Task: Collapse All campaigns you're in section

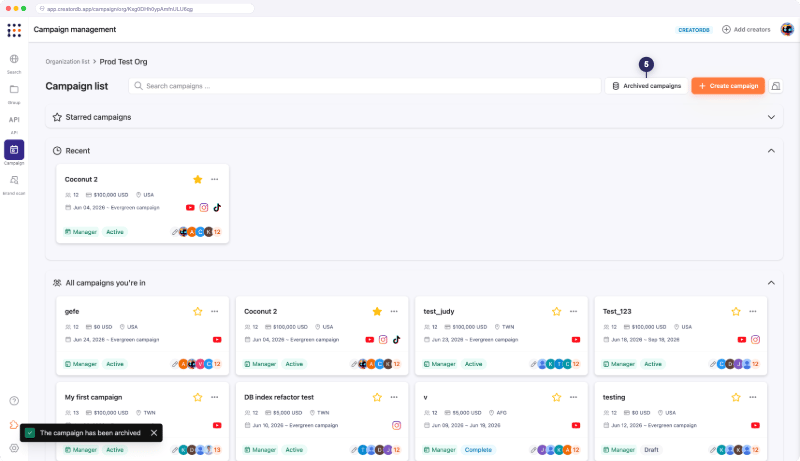Action: point(771,283)
